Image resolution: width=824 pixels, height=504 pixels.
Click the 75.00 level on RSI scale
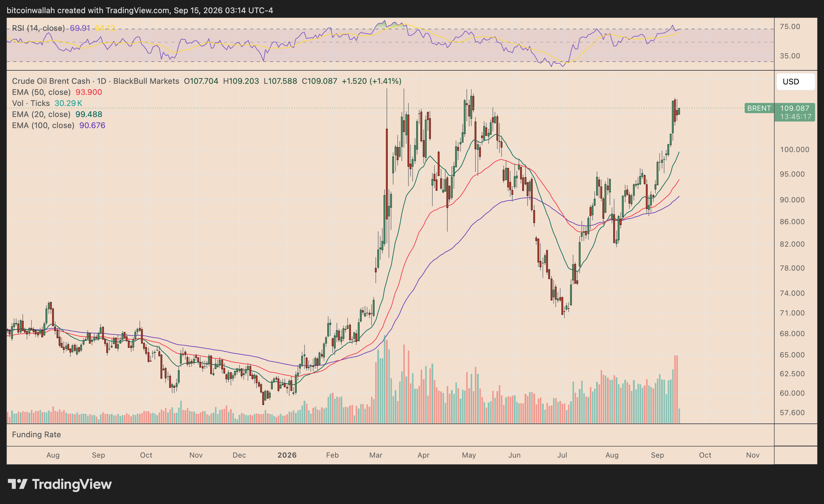789,27
